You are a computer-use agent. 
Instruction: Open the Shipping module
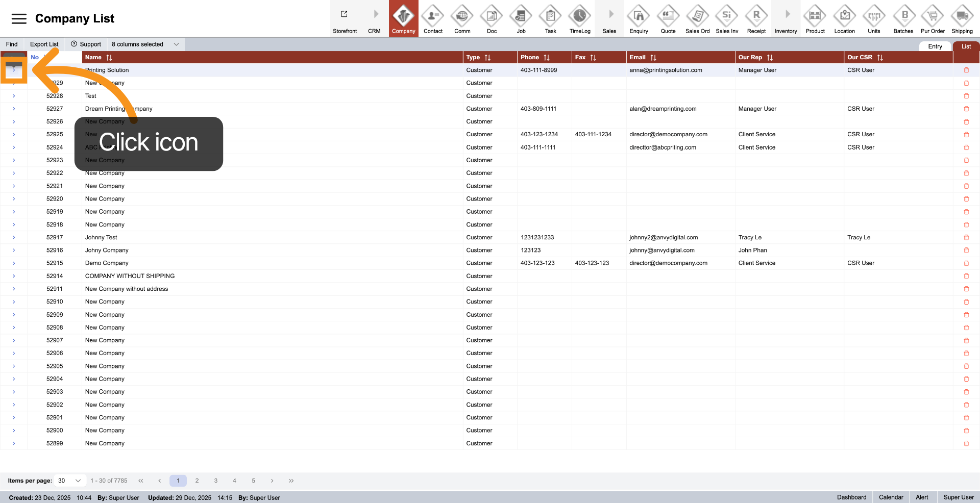click(x=962, y=18)
